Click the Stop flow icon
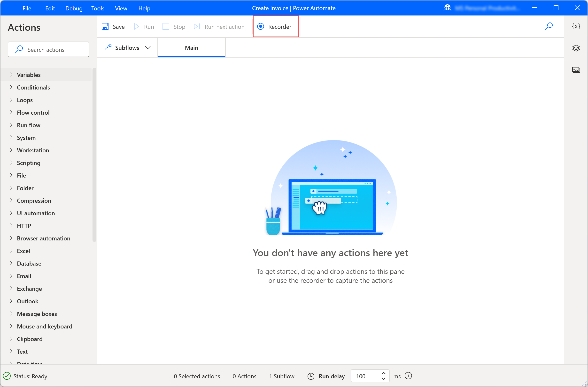Image resolution: width=588 pixels, height=387 pixels. pos(166,26)
